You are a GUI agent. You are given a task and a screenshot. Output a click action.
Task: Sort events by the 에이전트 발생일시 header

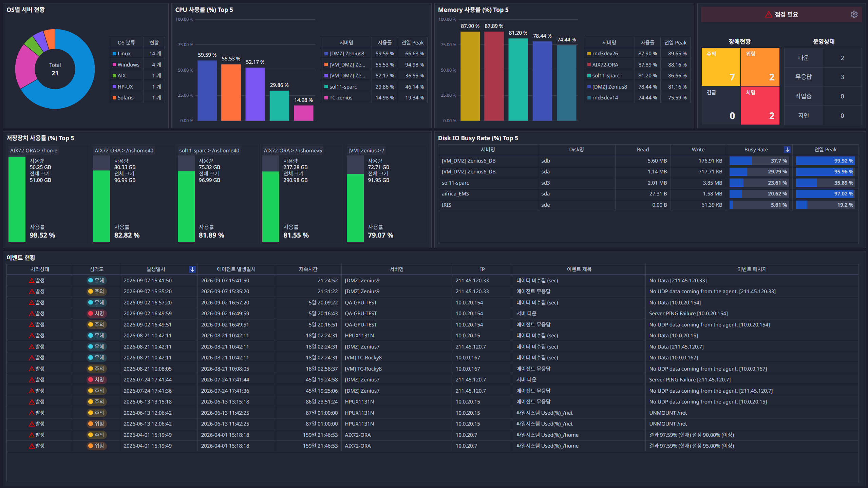pos(236,269)
